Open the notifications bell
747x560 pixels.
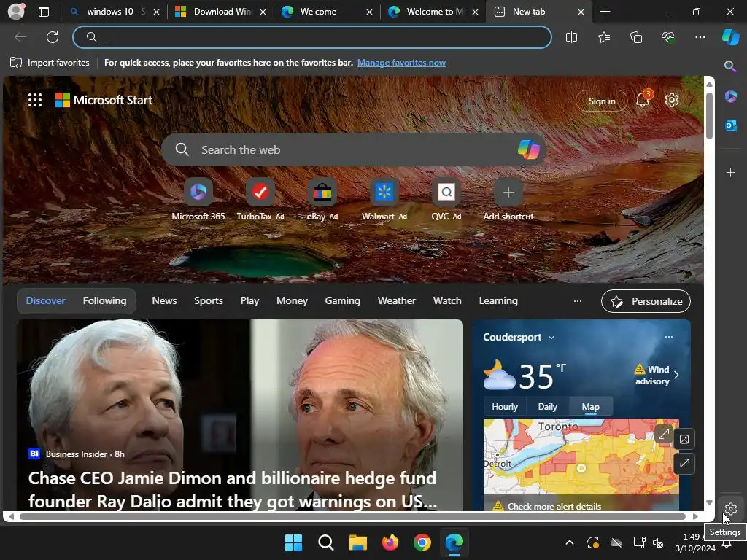[x=643, y=99]
